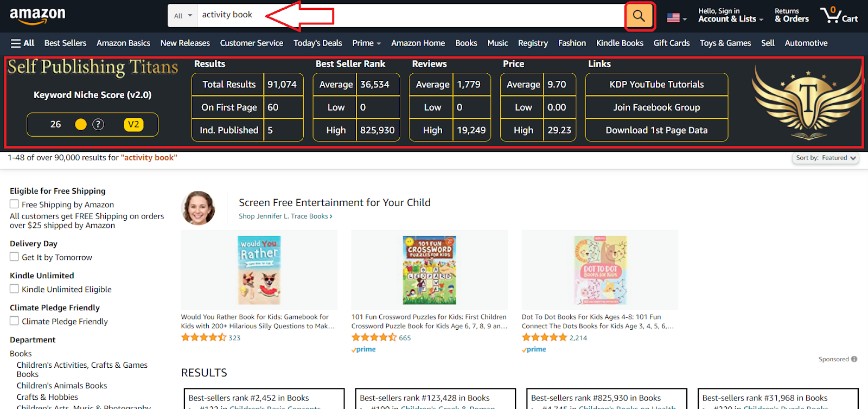Viewport: 868px width, 409px height.
Task: Click Join Facebook Group button
Action: coord(656,107)
